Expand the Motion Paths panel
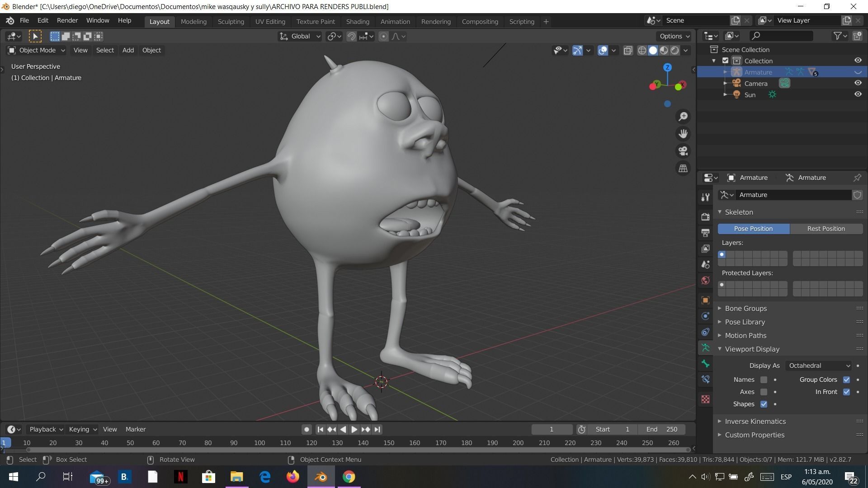Screen dimensions: 868x488 [x=745, y=335]
